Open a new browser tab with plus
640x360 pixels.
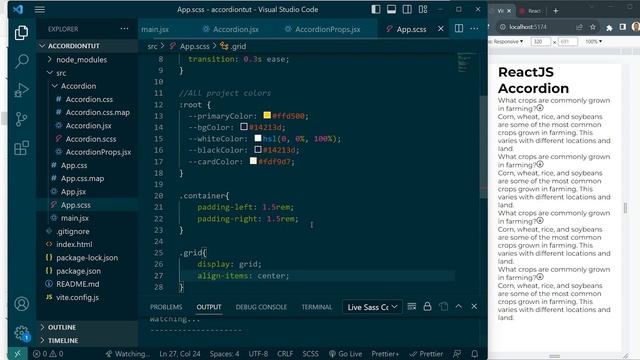(556, 11)
